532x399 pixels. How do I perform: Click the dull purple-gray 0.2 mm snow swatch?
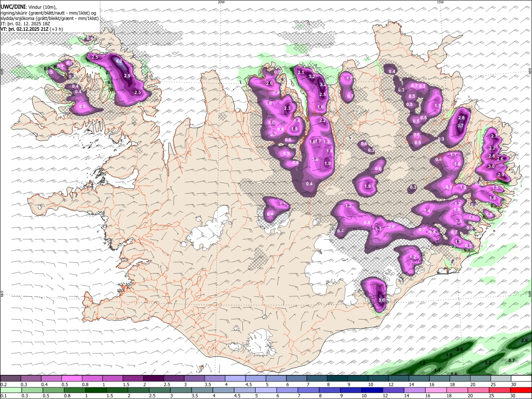[x=10, y=378]
